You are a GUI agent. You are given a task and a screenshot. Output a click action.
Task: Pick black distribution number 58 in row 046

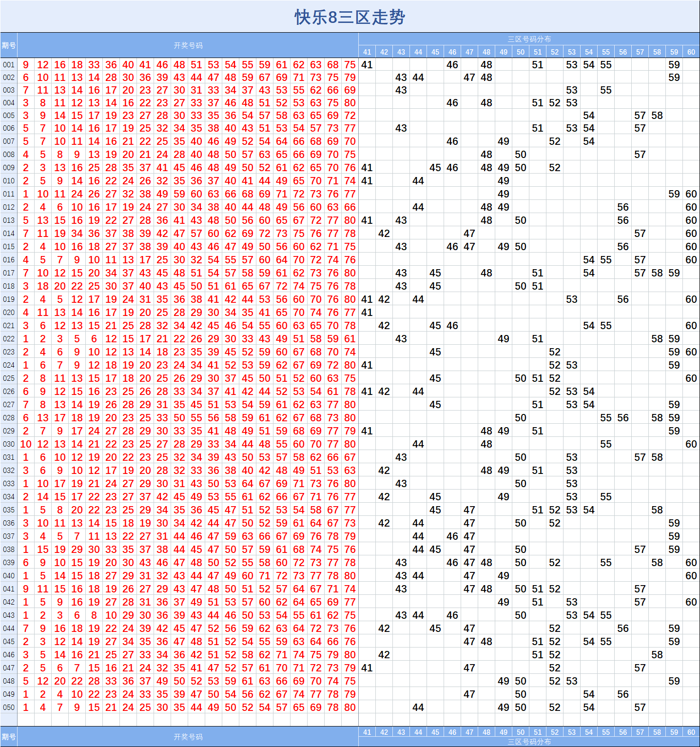click(x=657, y=655)
